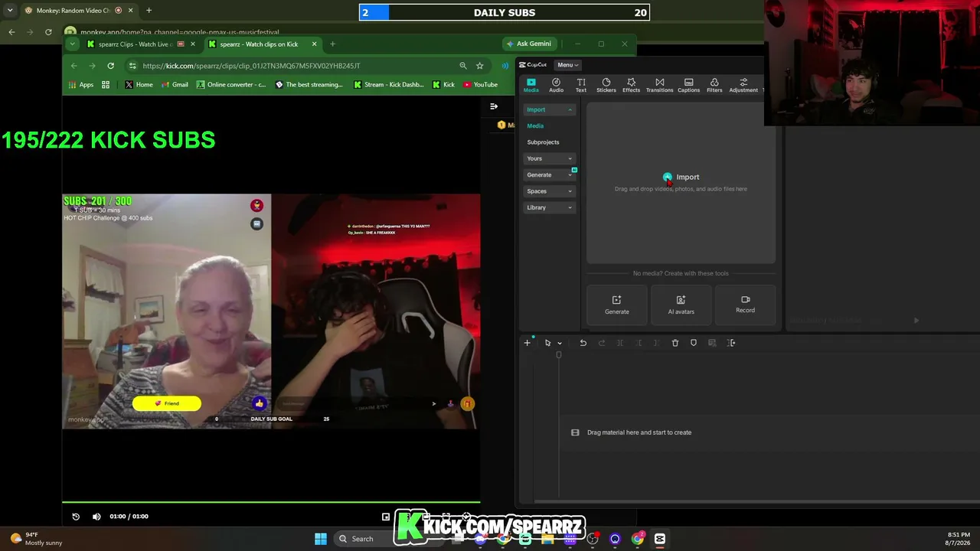Open the Apps bookmark shortcut
The width and height of the screenshot is (980, 551).
81,85
